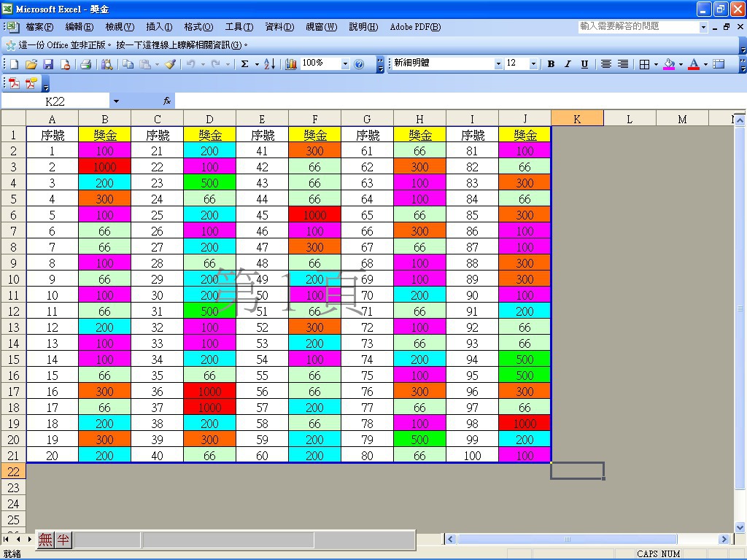Image resolution: width=747 pixels, height=560 pixels.
Task: Select cell J19 with value 1000
Action: coord(525,424)
